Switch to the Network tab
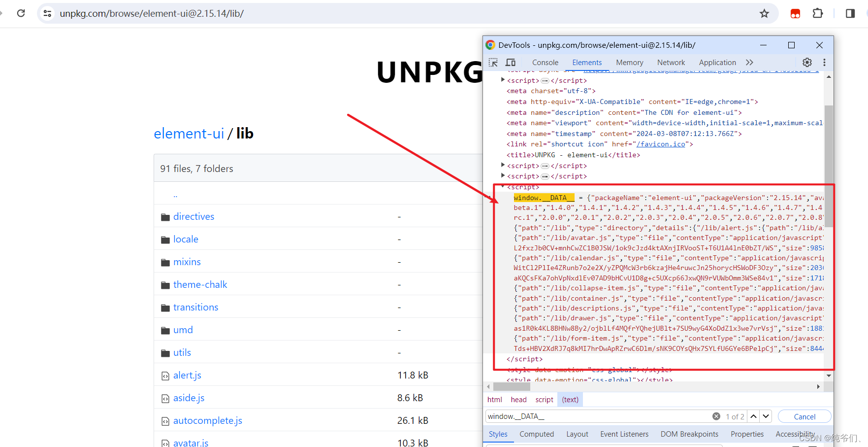 671,63
